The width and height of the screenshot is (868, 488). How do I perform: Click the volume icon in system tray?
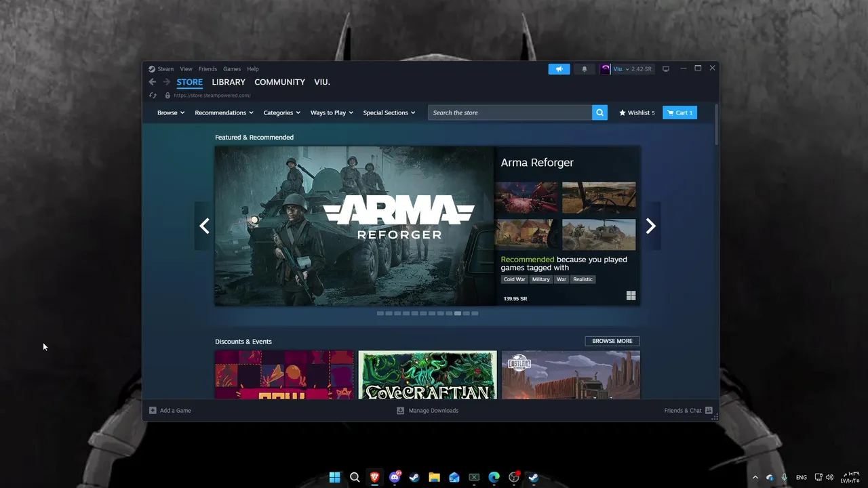click(x=829, y=477)
